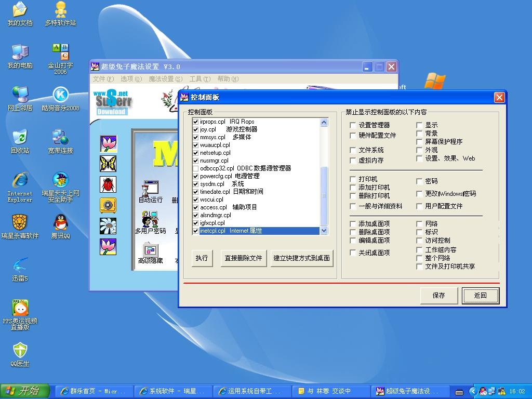Select the timedate.cpl 日期和时间 row
The width and height of the screenshot is (532, 399).
pos(256,192)
